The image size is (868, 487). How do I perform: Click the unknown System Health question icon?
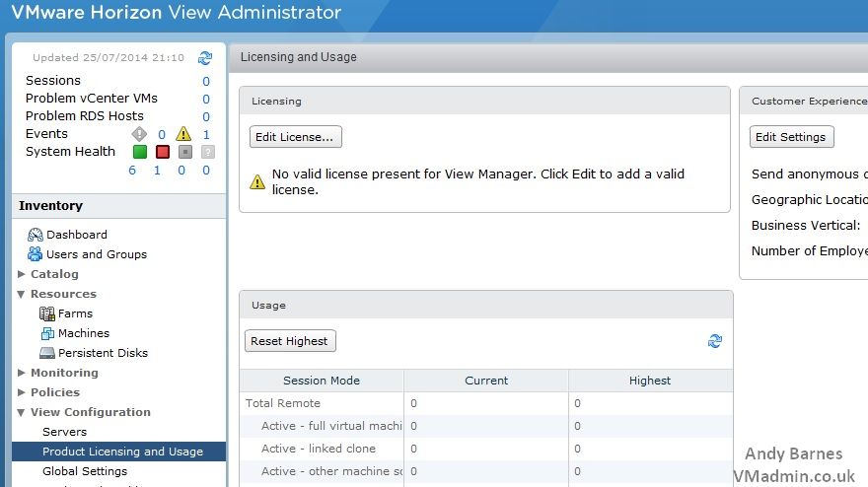(x=207, y=152)
